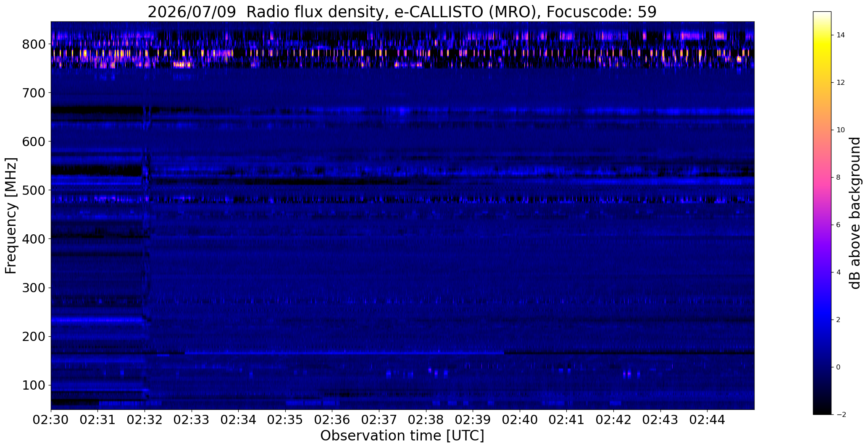
Task: Click the Observation time [UTC] axis label
Action: [402, 436]
